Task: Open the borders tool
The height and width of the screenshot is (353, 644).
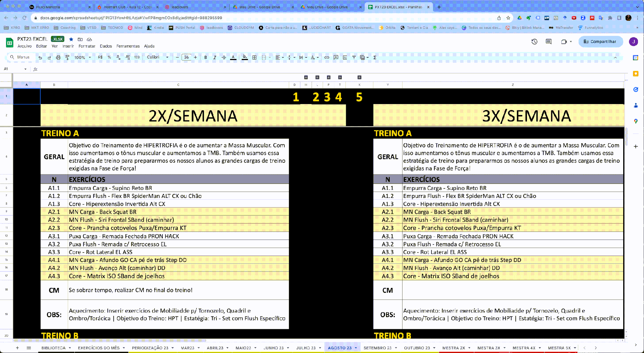Action: click(x=255, y=57)
